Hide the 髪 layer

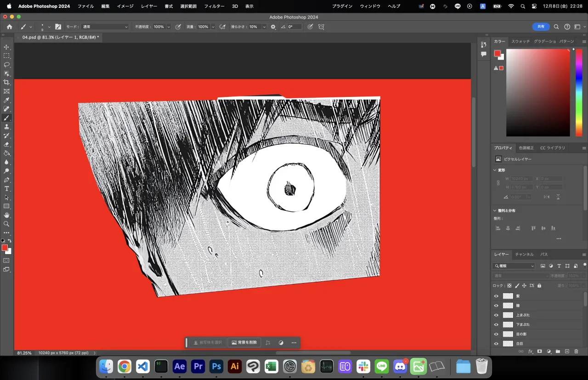(496, 296)
